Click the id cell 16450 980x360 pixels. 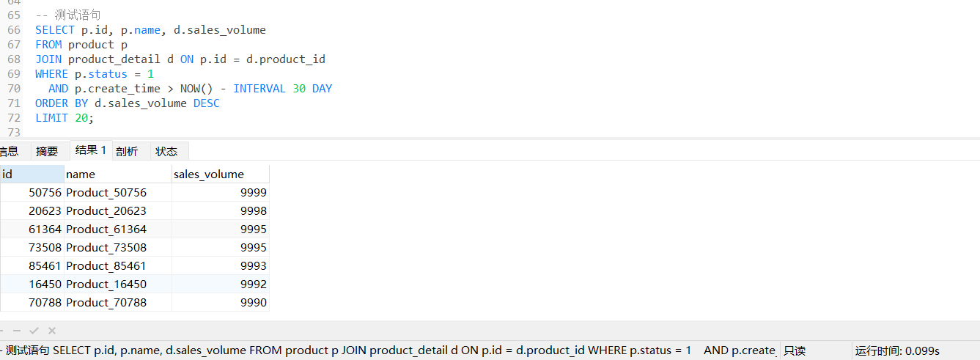32,284
